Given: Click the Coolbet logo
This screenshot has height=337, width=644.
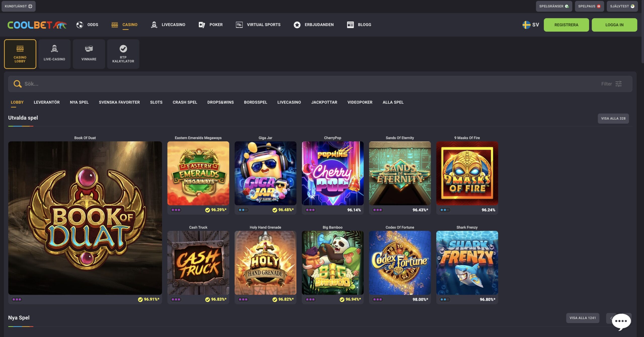Looking at the screenshot, I should pos(37,25).
